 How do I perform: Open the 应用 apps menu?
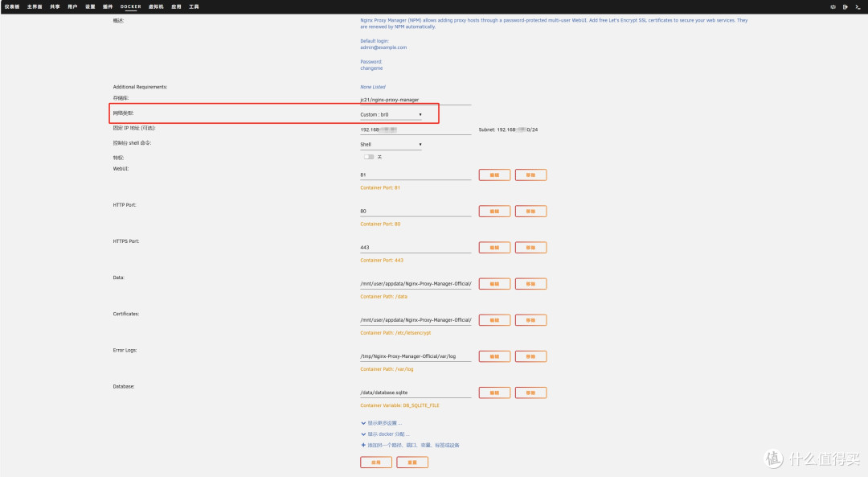pos(176,6)
